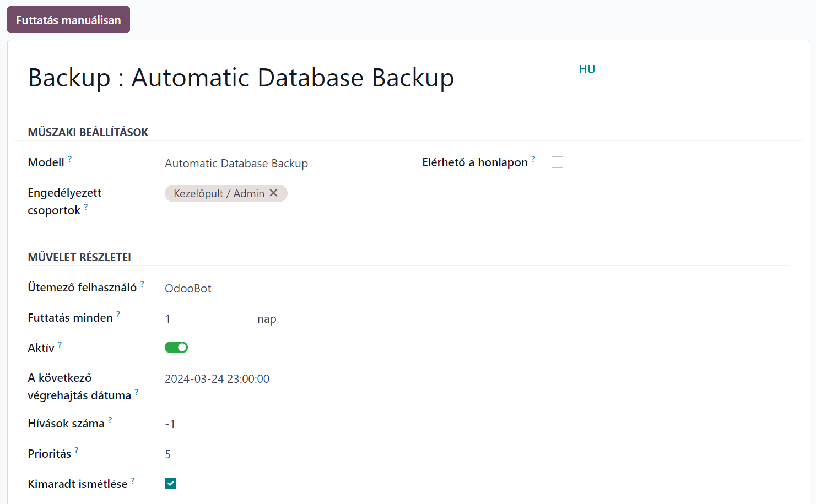Select the Engedélyezett csoportok label
This screenshot has height=504, width=816.
(64, 201)
